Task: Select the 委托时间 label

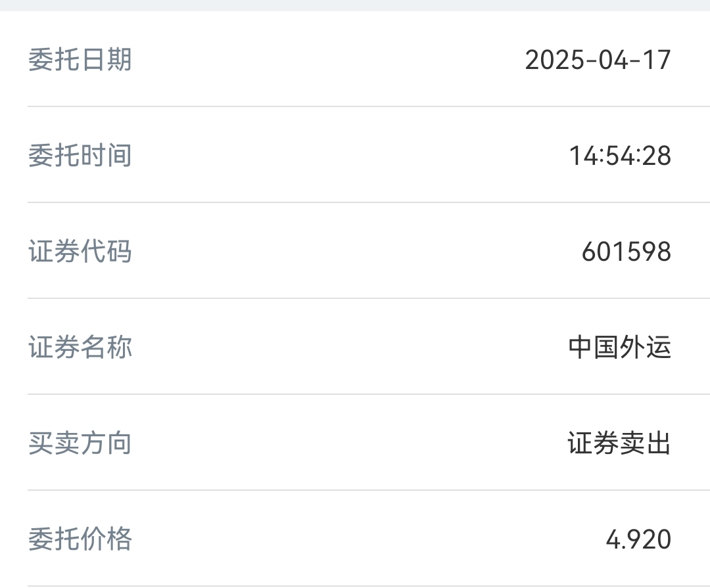Action: (80, 156)
